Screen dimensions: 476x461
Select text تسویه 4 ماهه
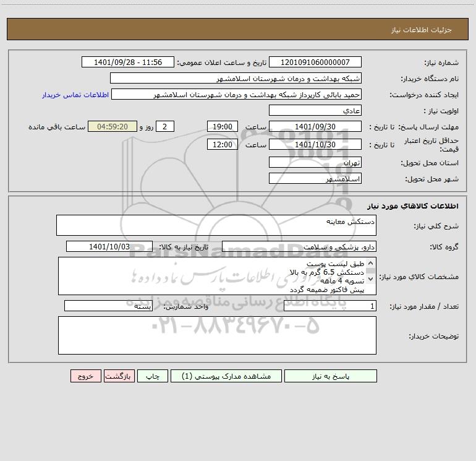342,281
